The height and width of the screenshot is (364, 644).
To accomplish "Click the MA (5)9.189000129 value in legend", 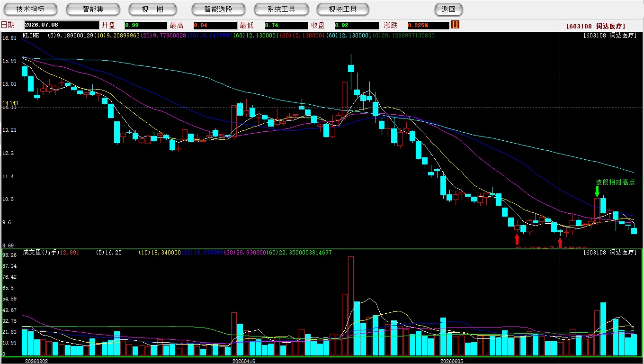I will click(71, 35).
